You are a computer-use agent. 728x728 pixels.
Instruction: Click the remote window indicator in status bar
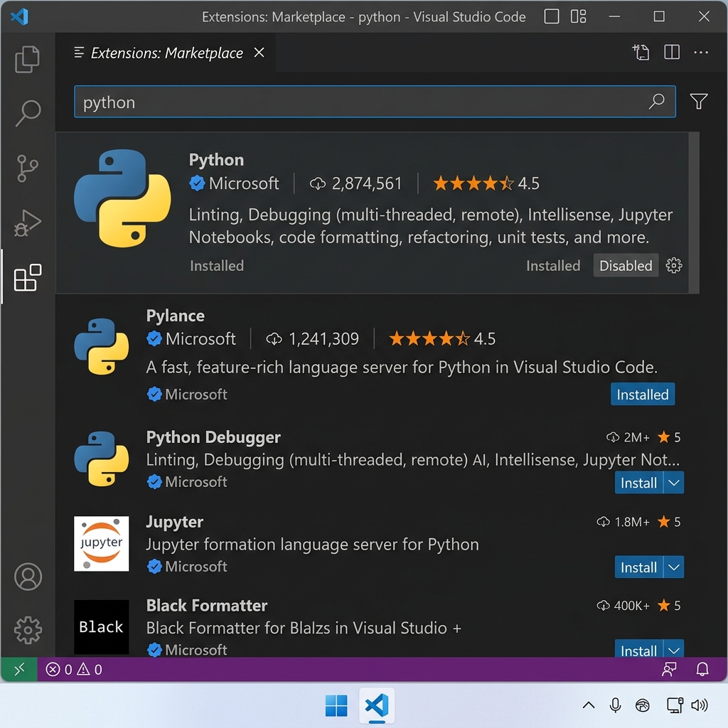click(19, 669)
